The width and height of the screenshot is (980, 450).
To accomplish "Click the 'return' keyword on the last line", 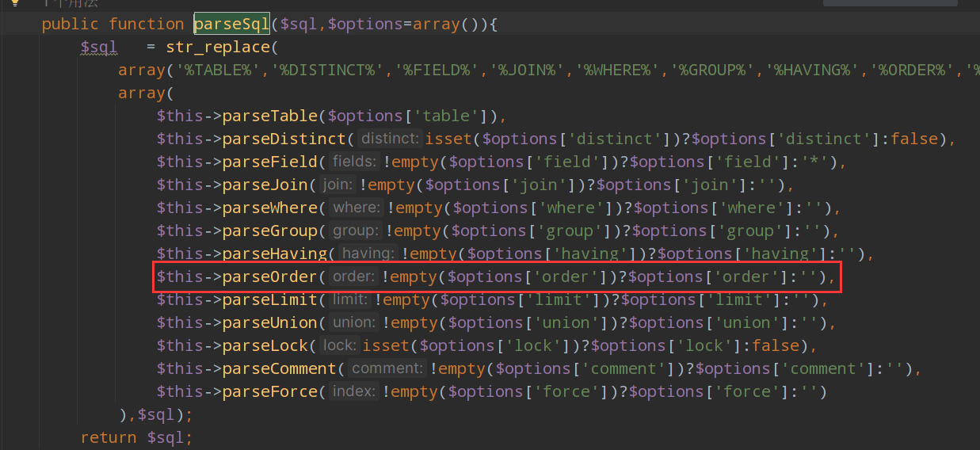I will pyautogui.click(x=109, y=437).
